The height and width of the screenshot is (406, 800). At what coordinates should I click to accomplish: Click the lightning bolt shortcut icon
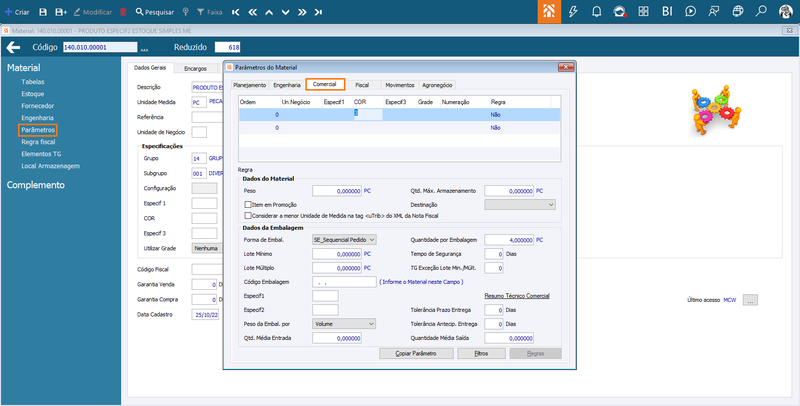tap(573, 11)
